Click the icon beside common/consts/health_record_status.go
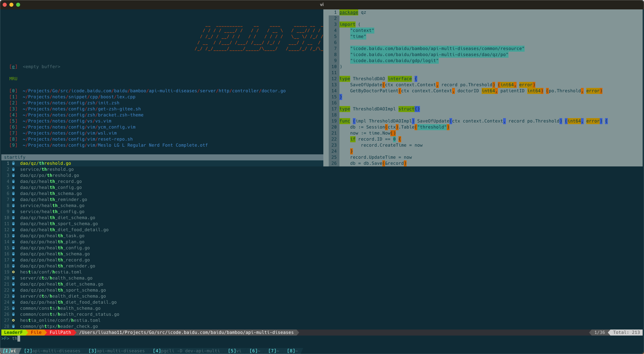Screen dimensions: 644x354 [x=13, y=314]
